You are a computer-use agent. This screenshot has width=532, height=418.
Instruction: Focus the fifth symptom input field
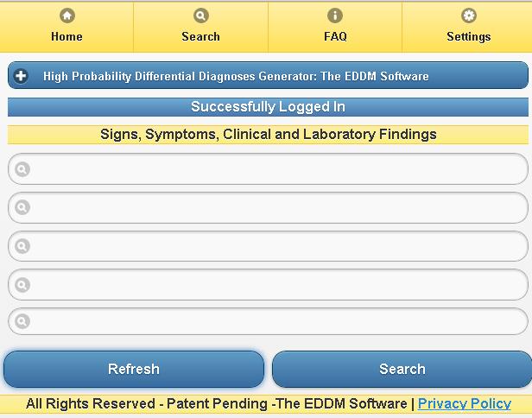276,321
